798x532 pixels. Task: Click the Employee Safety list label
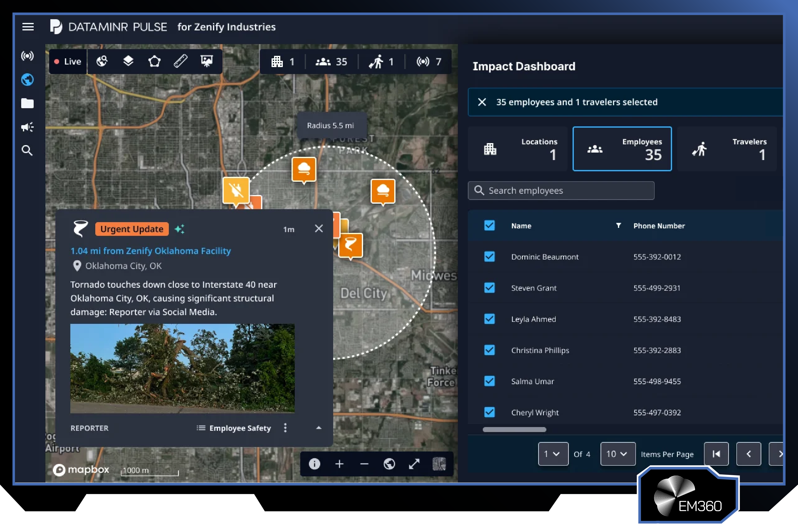pyautogui.click(x=240, y=428)
